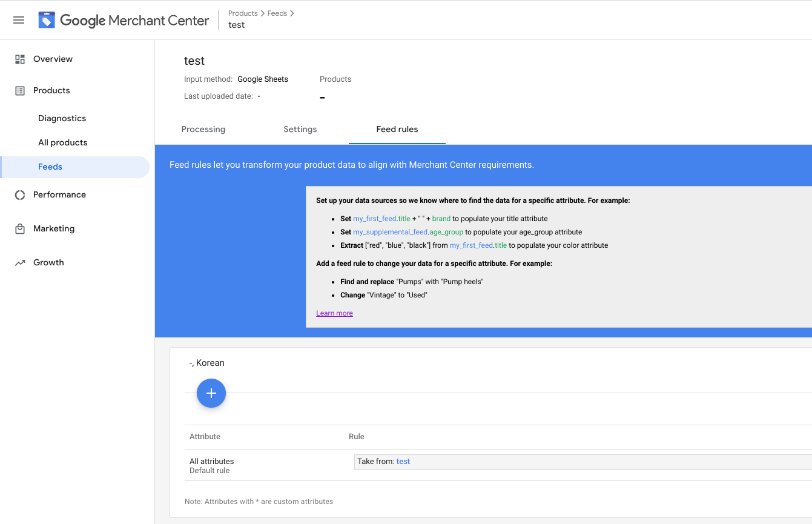812x524 pixels.
Task: Click the Products list icon
Action: pyautogui.click(x=20, y=90)
